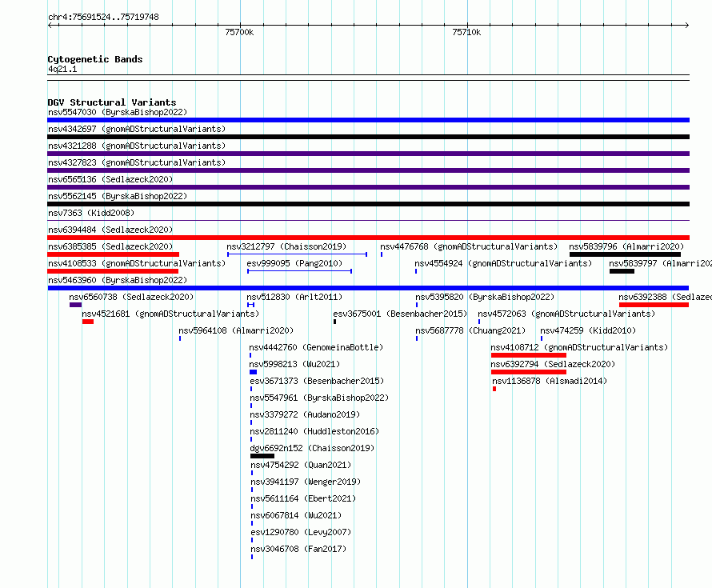712x588 pixels.
Task: Click nsv4442760 (GenomeinaBottle) label
Action: [x=316, y=347]
